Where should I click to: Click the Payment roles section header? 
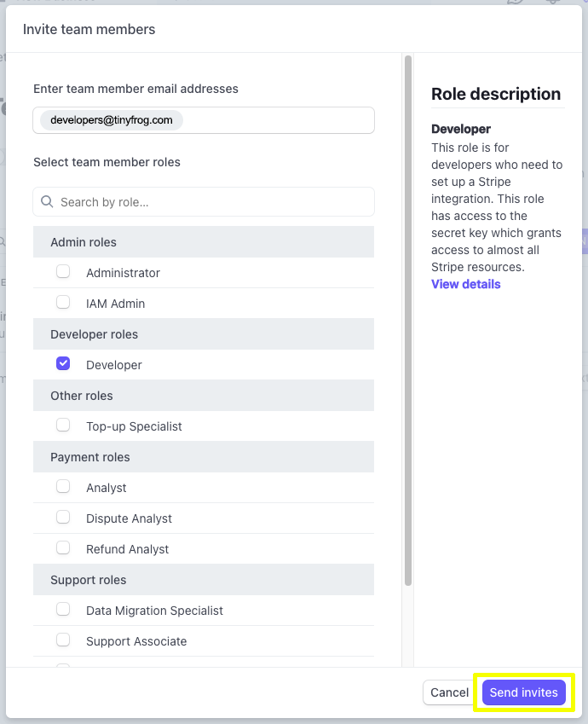coord(203,457)
